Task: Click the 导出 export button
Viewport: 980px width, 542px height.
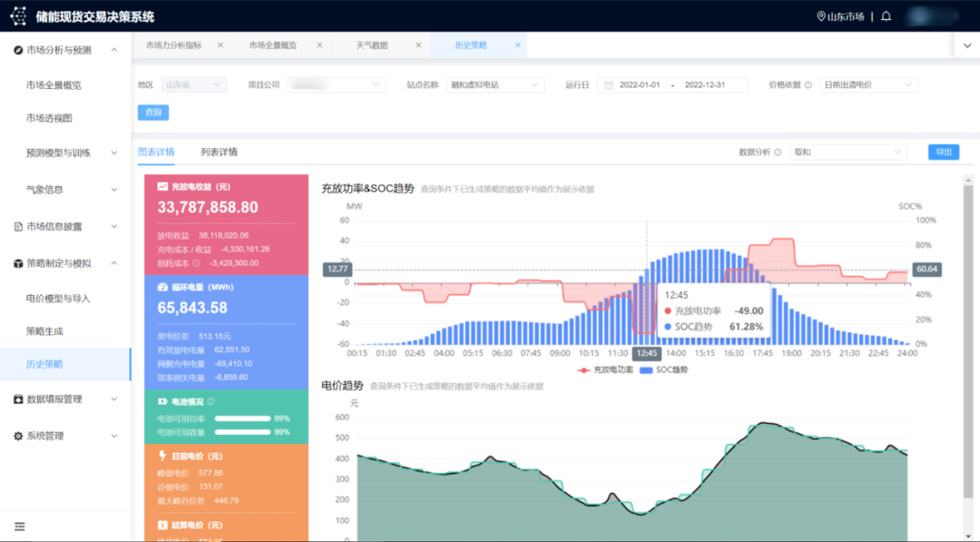Action: click(x=943, y=153)
